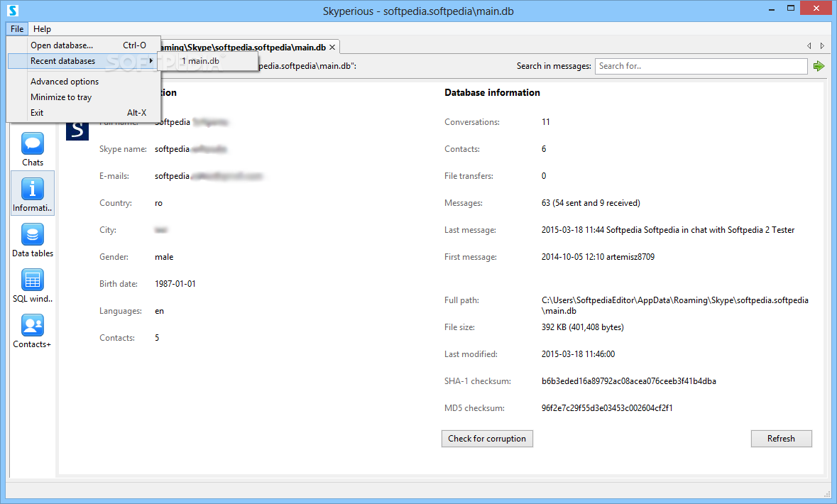Image resolution: width=837 pixels, height=504 pixels.
Task: Click the Database information heading
Action: point(492,93)
